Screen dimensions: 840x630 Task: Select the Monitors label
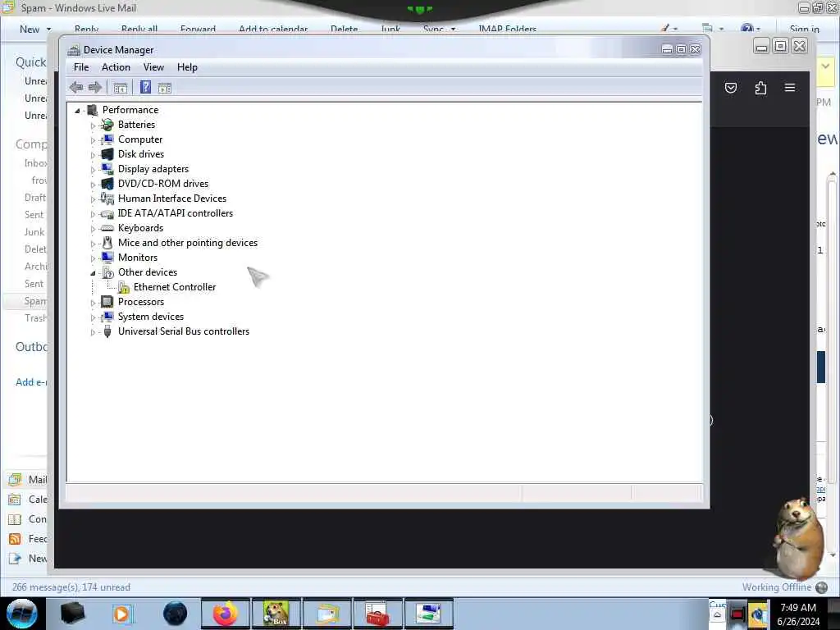138,258
